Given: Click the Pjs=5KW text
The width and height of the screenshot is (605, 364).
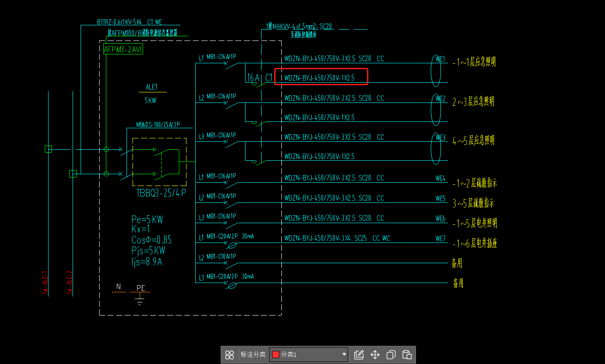Looking at the screenshot, I should pyautogui.click(x=149, y=251).
